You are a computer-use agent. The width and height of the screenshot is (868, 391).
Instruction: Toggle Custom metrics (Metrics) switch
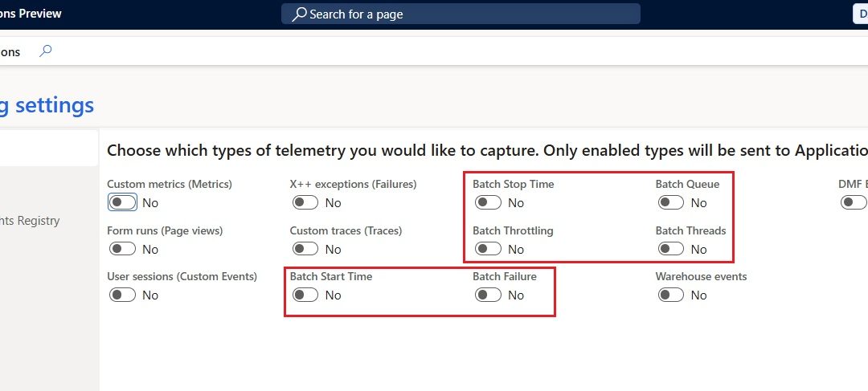[123, 202]
